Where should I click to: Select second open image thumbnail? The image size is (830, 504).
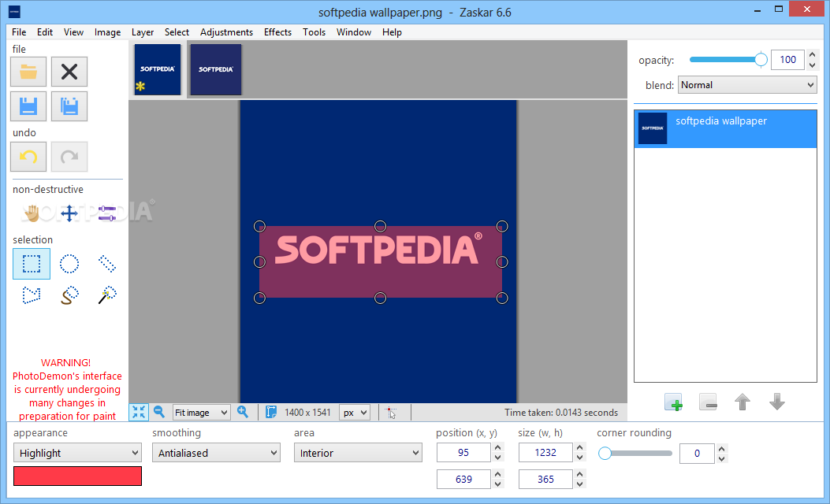(216, 70)
